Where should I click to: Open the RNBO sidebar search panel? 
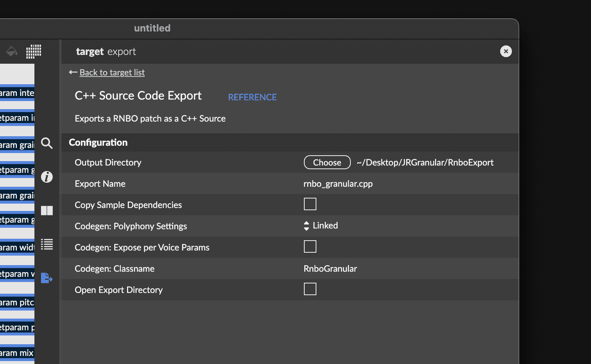(x=47, y=144)
